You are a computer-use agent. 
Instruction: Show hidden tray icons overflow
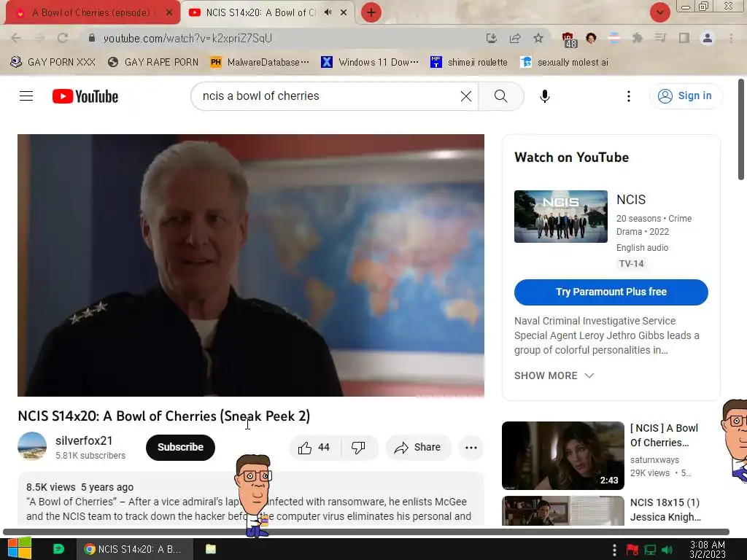[x=614, y=550]
